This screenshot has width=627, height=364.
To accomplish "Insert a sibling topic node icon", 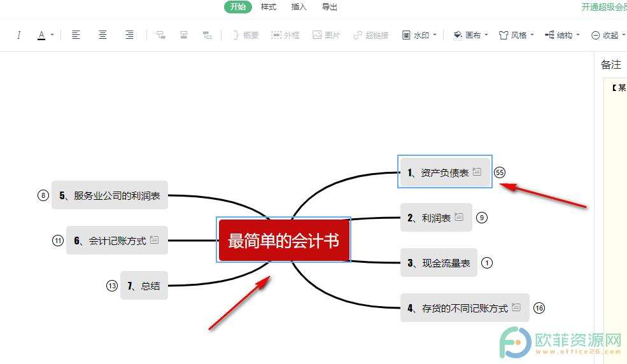I will coord(183,35).
